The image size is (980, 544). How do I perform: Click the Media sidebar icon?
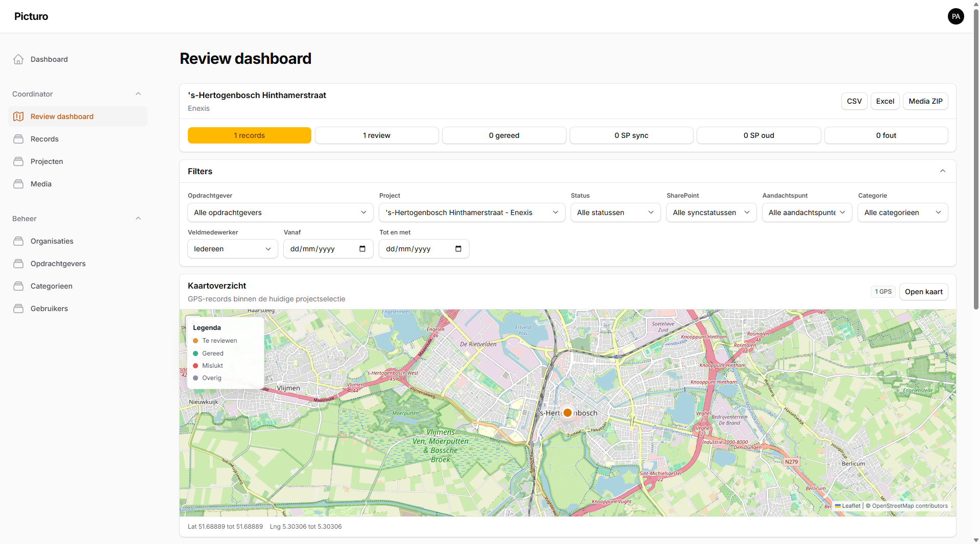(x=18, y=184)
